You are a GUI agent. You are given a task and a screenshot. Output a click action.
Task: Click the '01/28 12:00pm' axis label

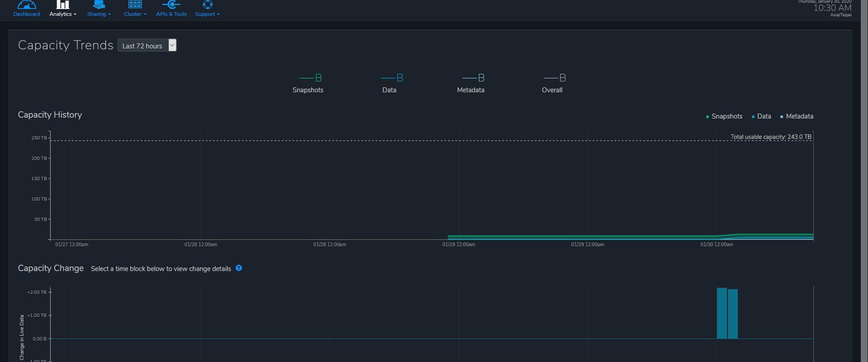point(330,244)
